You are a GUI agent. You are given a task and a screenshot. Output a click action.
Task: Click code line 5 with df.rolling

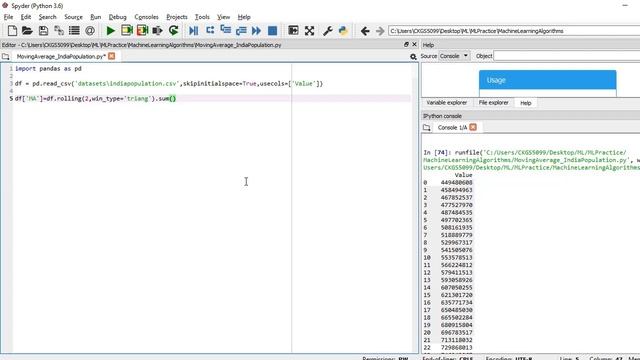tap(96, 98)
